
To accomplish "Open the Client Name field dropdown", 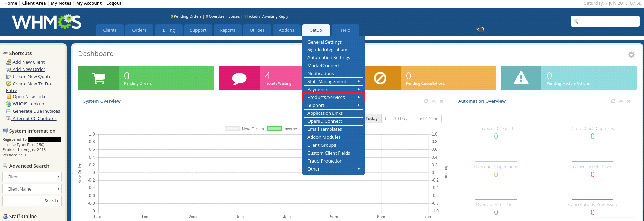I will point(32,189).
